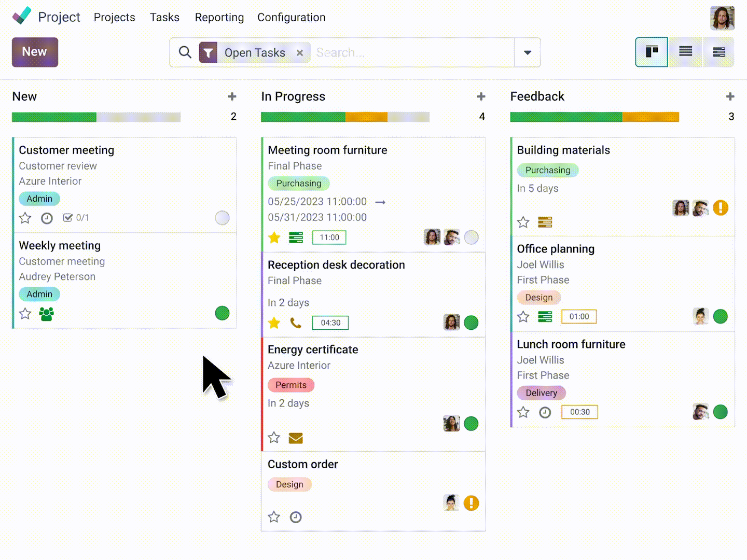The height and width of the screenshot is (560, 747).
Task: Click the phone activity icon on Reception desk decoration
Action: coord(296,323)
